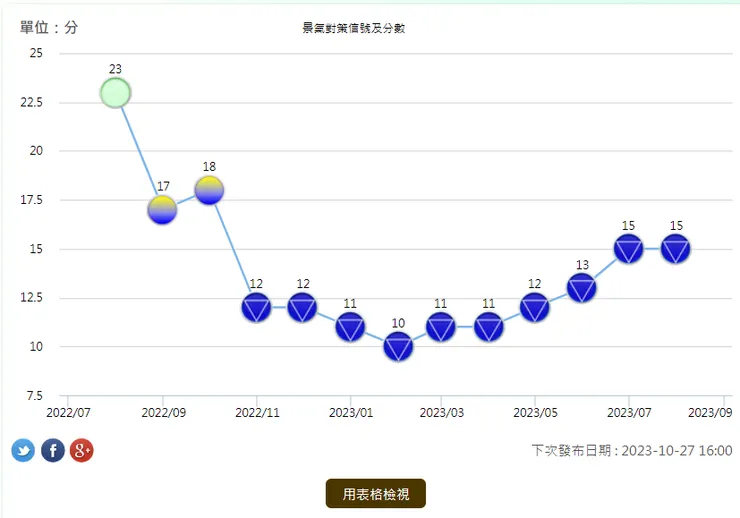
Task: Click the y-axis tick label 7.5
Action: (34, 395)
